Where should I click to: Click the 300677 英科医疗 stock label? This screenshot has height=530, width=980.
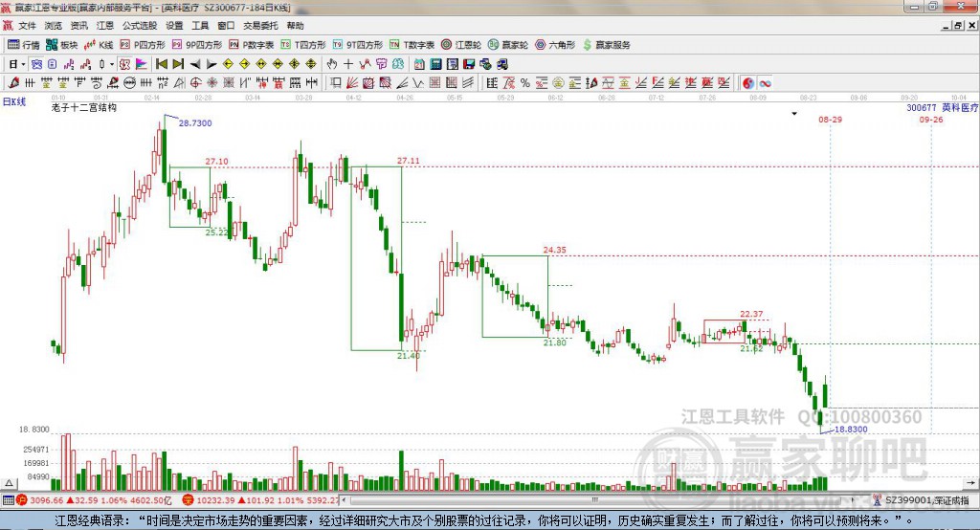[x=943, y=107]
